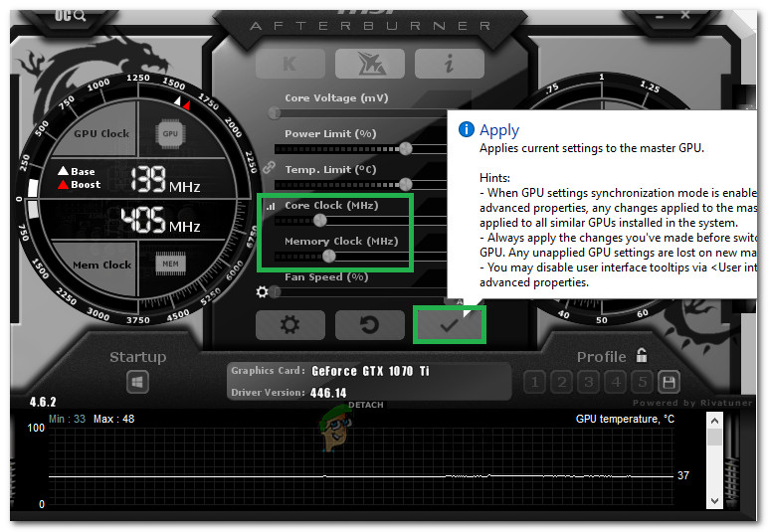This screenshot has height=532, width=768.
Task: Click the driver version 446.14 text
Action: point(328,393)
